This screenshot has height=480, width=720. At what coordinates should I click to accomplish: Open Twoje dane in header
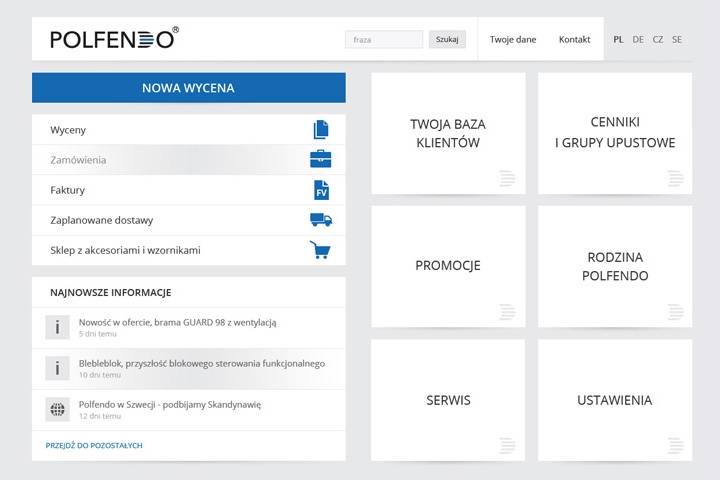coord(513,40)
